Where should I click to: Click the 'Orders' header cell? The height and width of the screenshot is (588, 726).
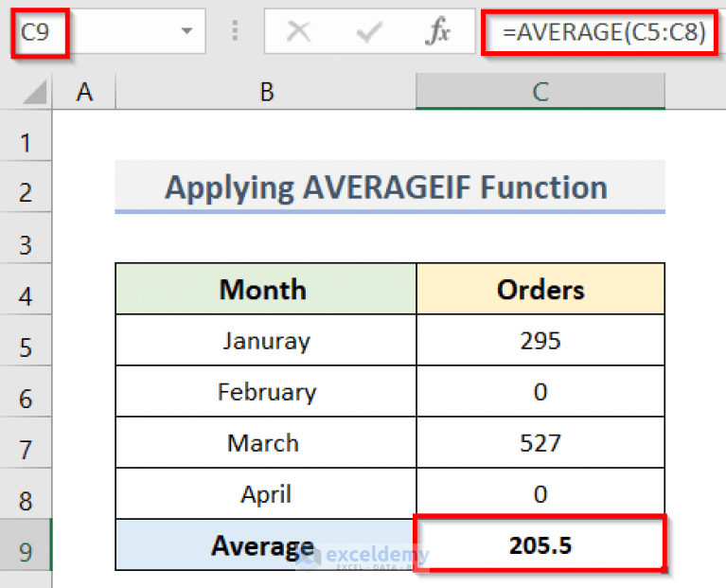(540, 289)
